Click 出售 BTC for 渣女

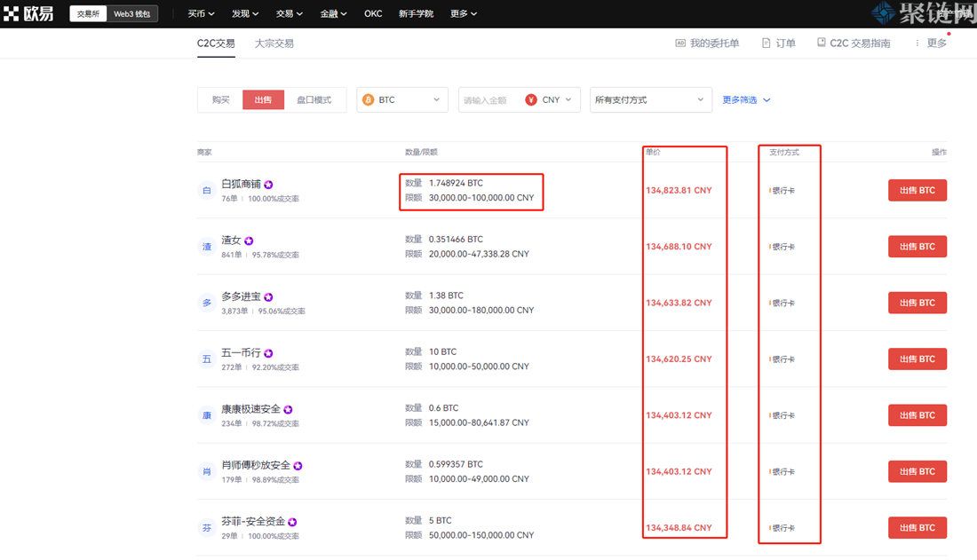tap(917, 247)
